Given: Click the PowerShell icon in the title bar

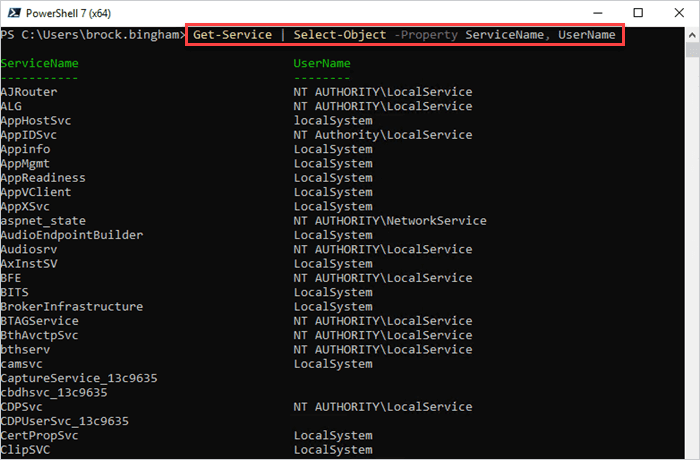Looking at the screenshot, I should 14,13.
